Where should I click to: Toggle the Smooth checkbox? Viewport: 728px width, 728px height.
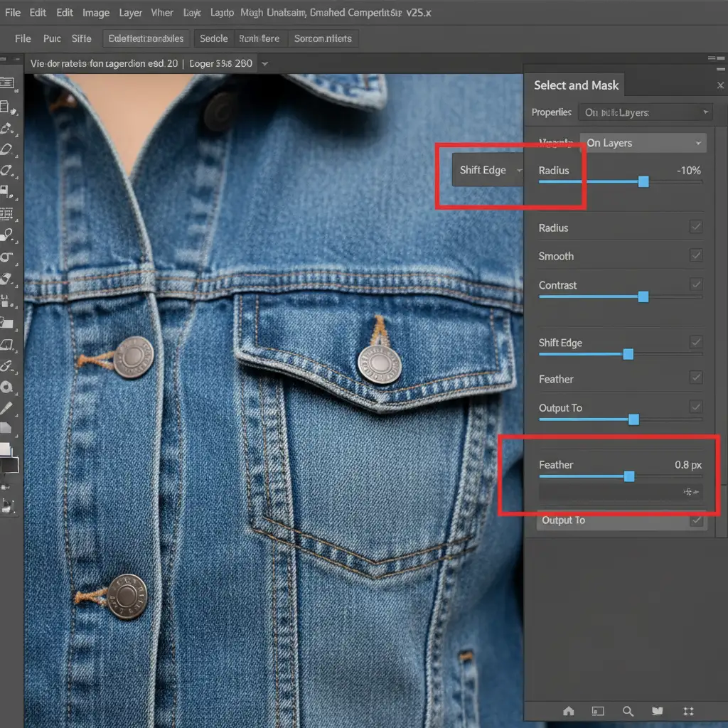click(x=696, y=256)
